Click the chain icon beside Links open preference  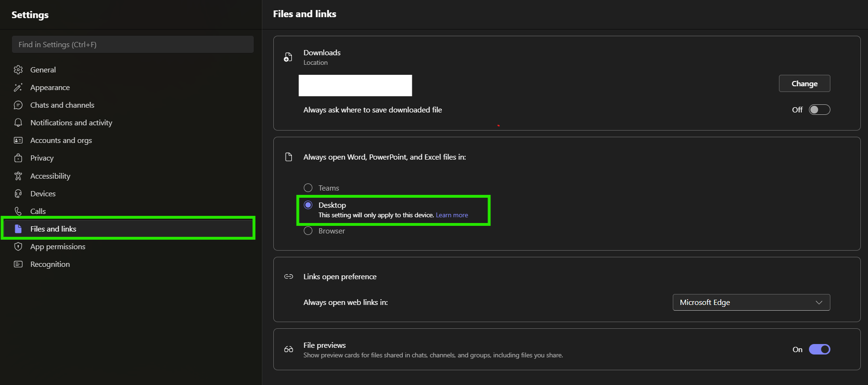click(x=289, y=276)
